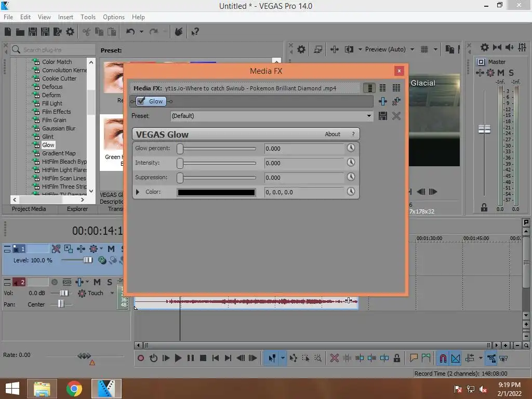Click Stop button in transport bar
This screenshot has width=532, height=399.
coord(203,358)
